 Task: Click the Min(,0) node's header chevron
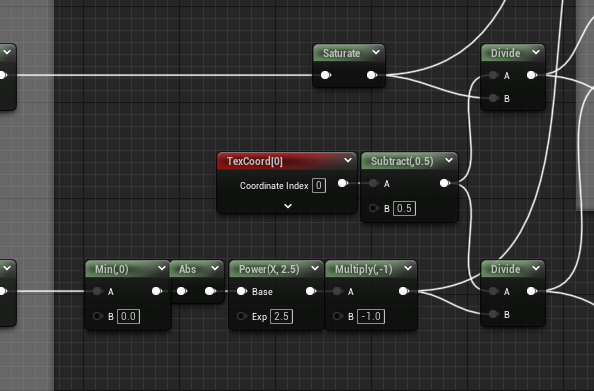pos(162,268)
